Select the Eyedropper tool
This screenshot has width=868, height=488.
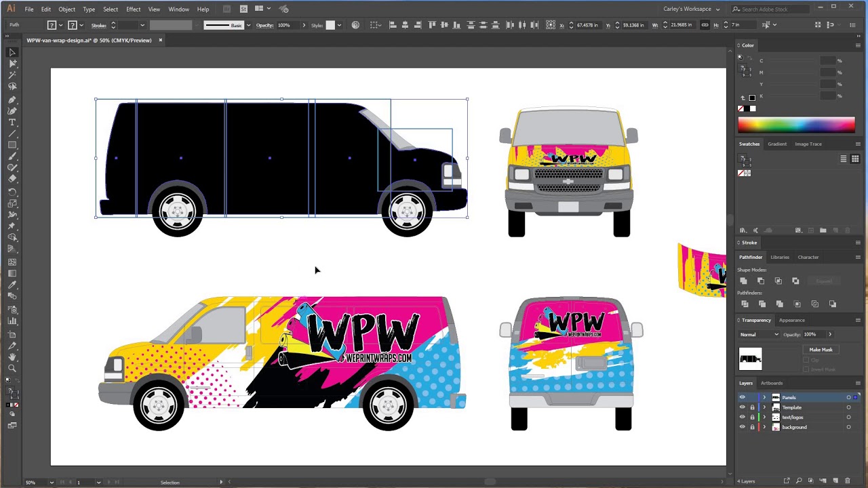[12, 285]
